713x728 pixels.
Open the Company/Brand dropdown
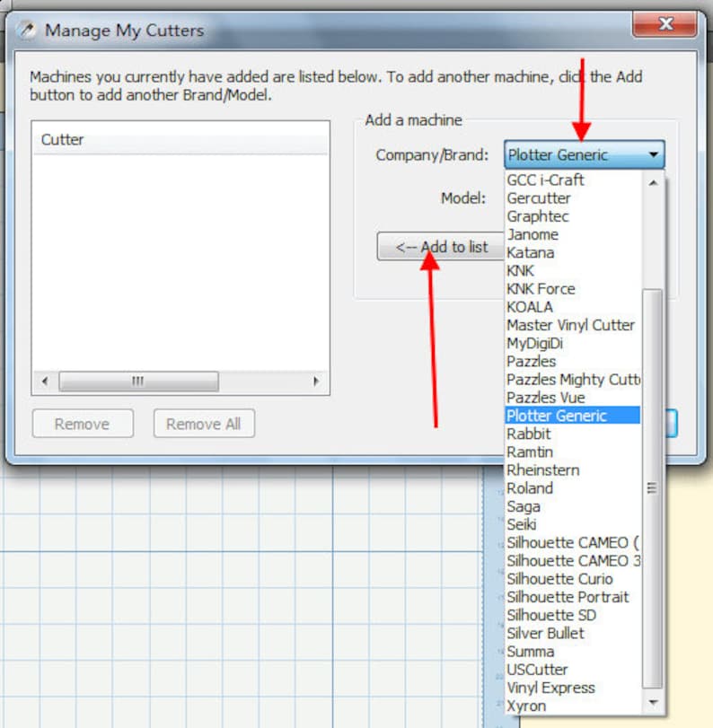[x=584, y=154]
